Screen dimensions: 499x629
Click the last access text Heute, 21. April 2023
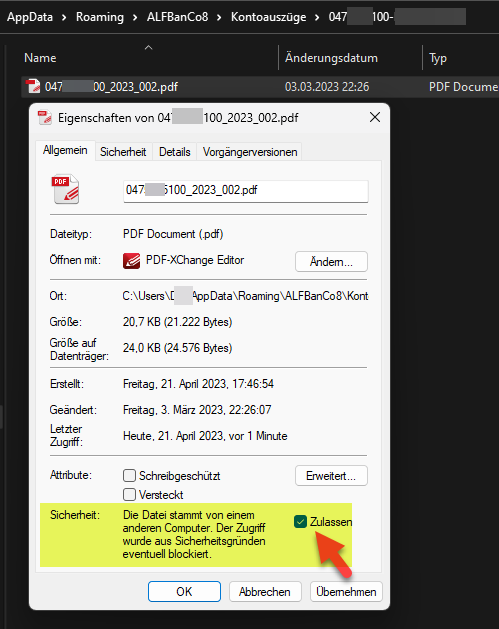(x=205, y=436)
